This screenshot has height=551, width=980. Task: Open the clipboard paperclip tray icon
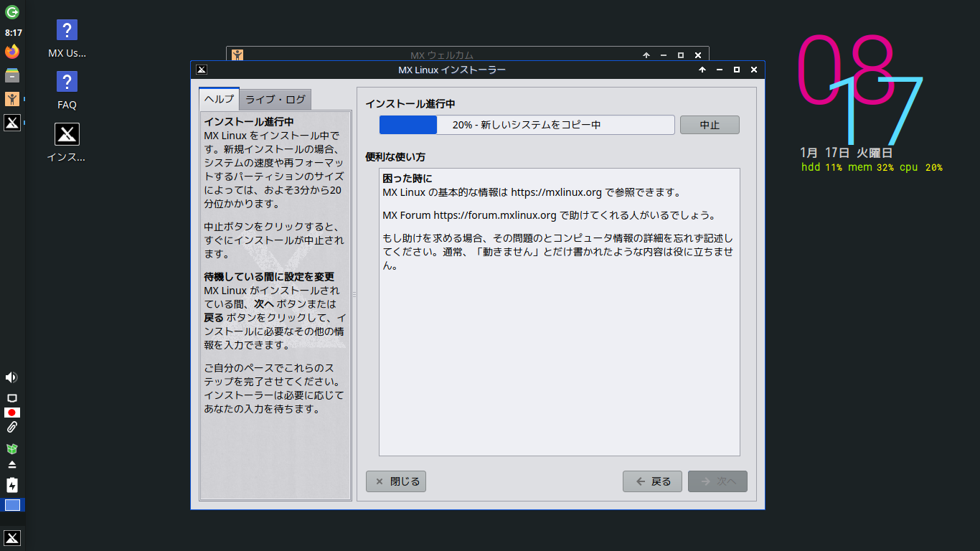pos(11,428)
